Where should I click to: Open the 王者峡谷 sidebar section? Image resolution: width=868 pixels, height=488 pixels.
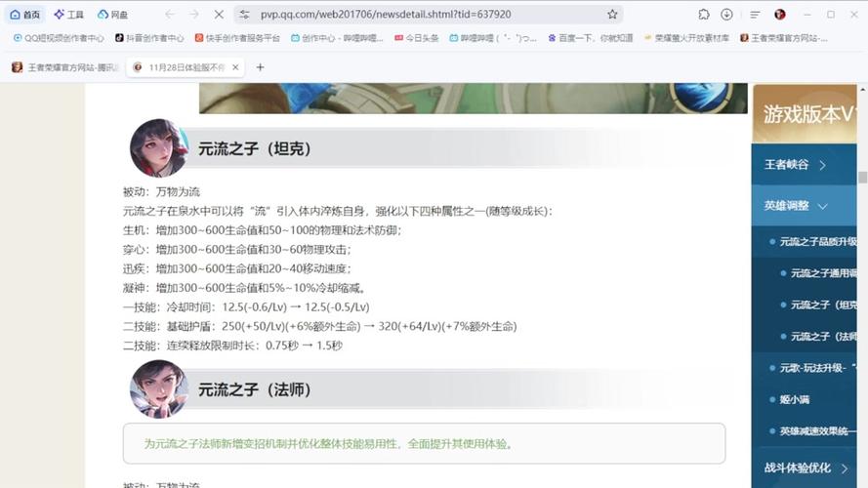(804, 164)
